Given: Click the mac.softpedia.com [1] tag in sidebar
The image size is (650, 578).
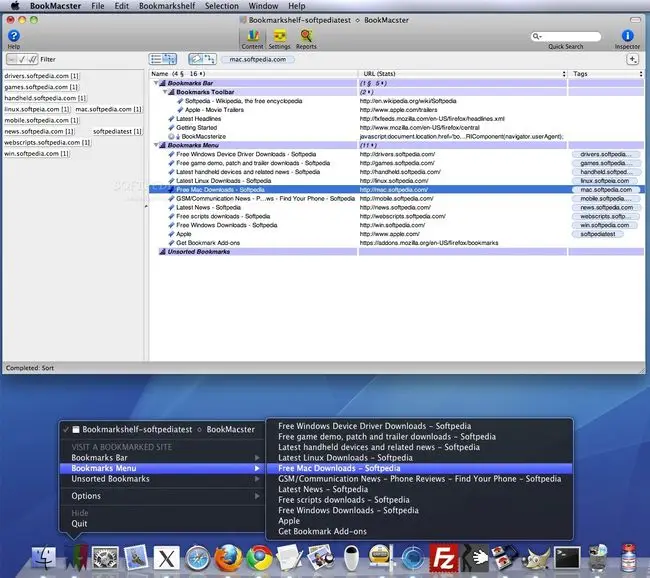Looking at the screenshot, I should (x=109, y=109).
